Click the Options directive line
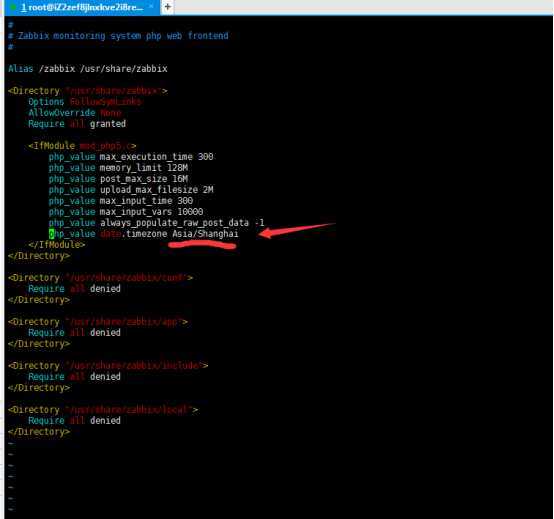This screenshot has height=519, width=554. coord(85,102)
